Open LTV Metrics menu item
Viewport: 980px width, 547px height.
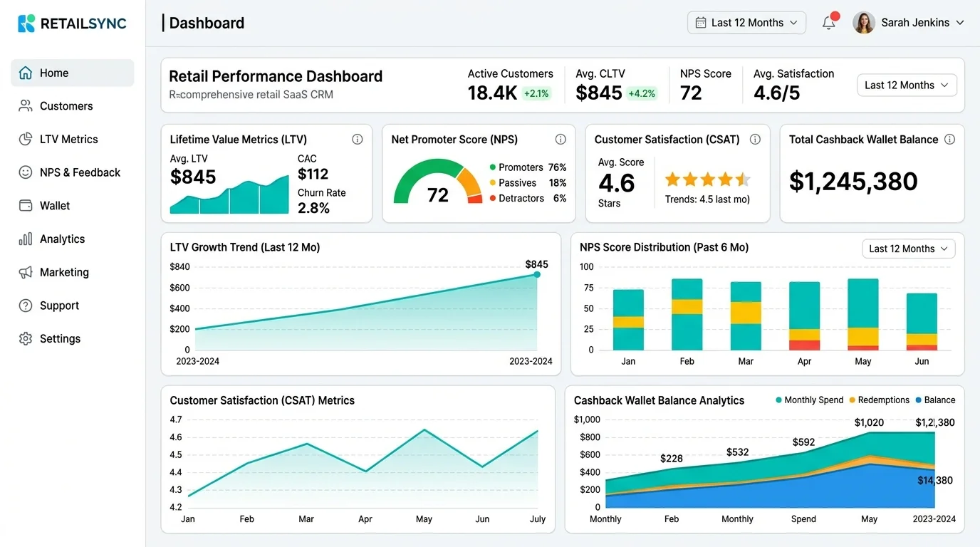[x=73, y=139]
